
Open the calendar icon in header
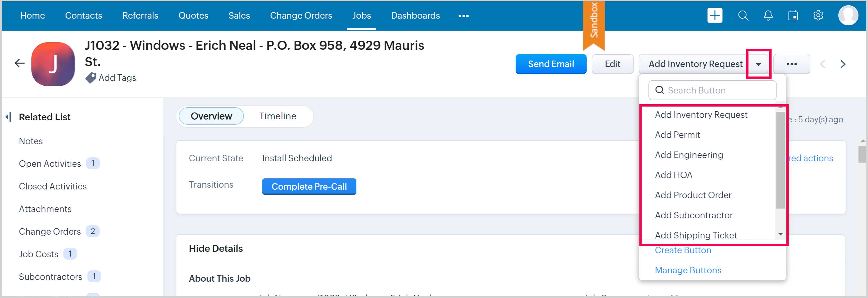click(x=792, y=16)
